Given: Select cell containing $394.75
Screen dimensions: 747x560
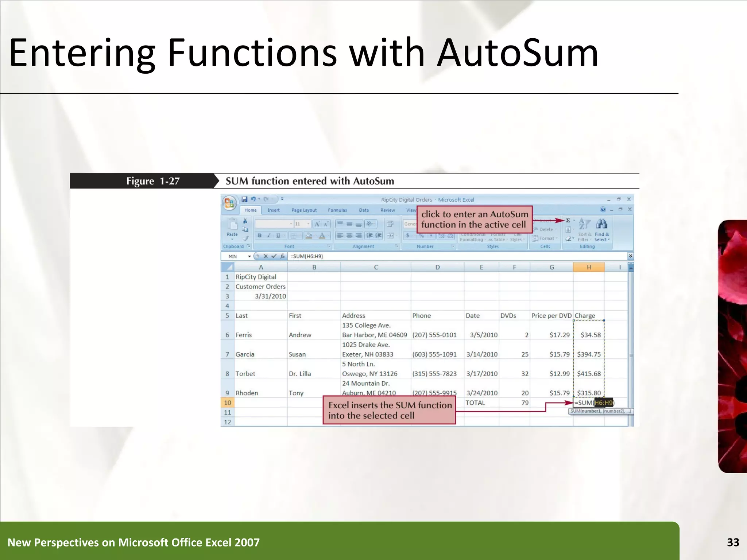Looking at the screenshot, I should tap(589, 349).
